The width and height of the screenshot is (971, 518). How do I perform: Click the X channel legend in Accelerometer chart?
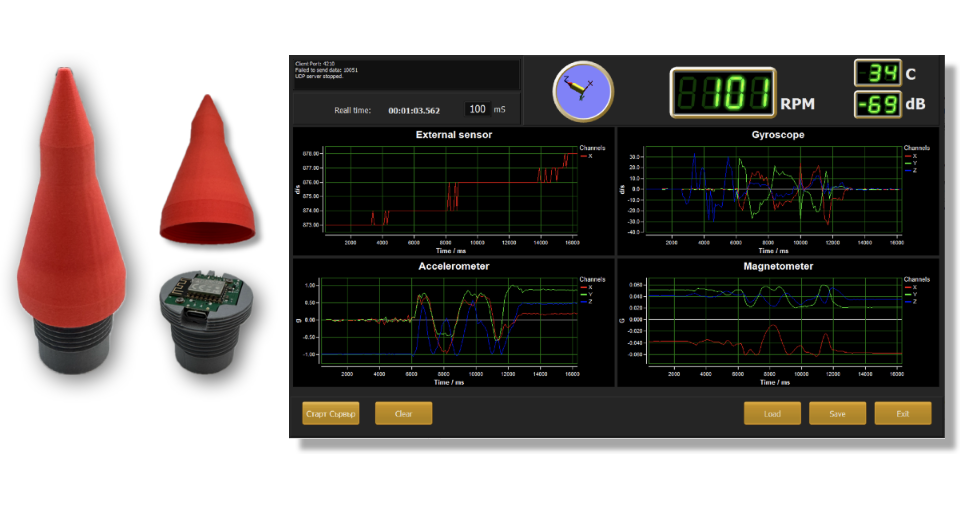point(586,288)
